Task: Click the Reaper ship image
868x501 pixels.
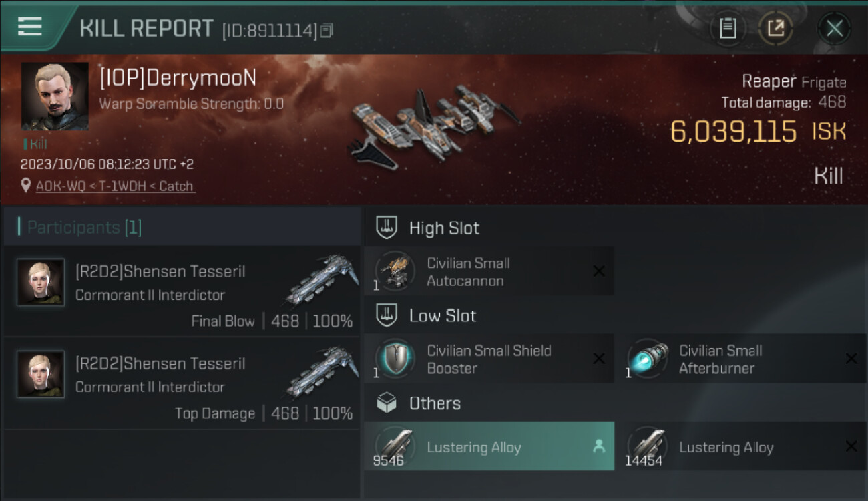Action: click(435, 125)
